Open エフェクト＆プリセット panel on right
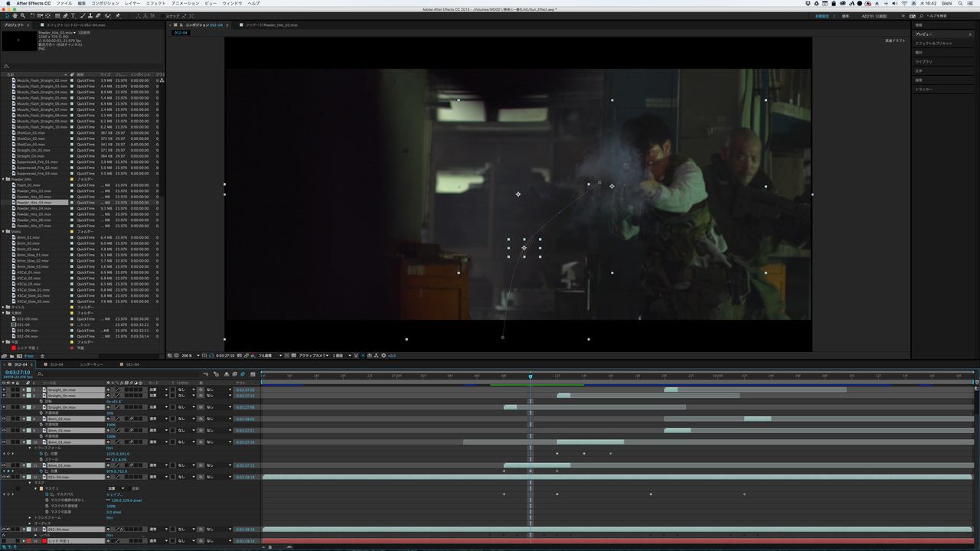 tap(933, 43)
